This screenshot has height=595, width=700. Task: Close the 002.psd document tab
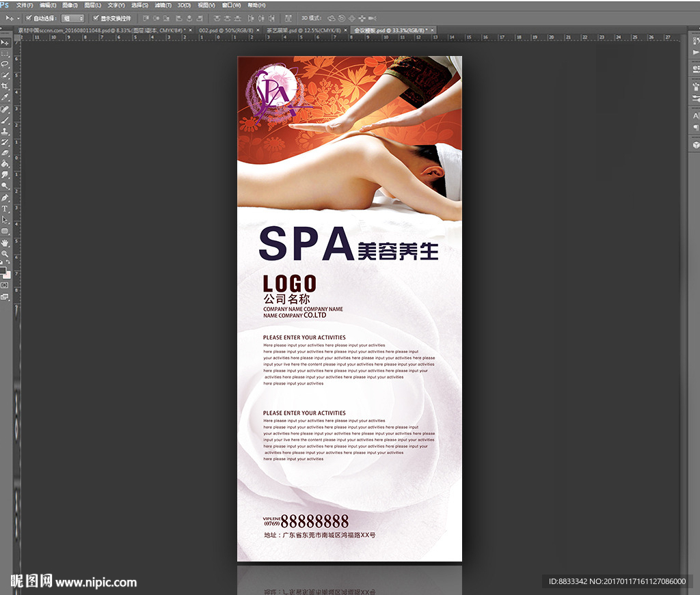tap(258, 30)
